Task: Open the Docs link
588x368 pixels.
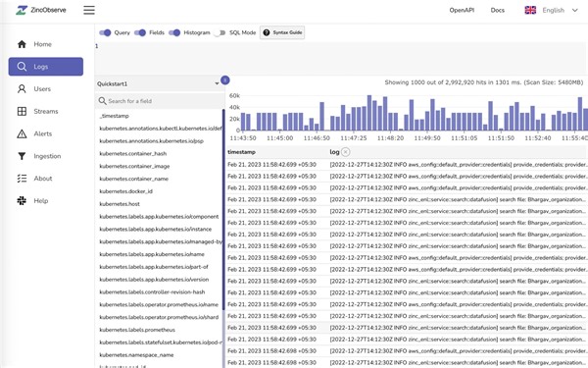Action: click(497, 10)
